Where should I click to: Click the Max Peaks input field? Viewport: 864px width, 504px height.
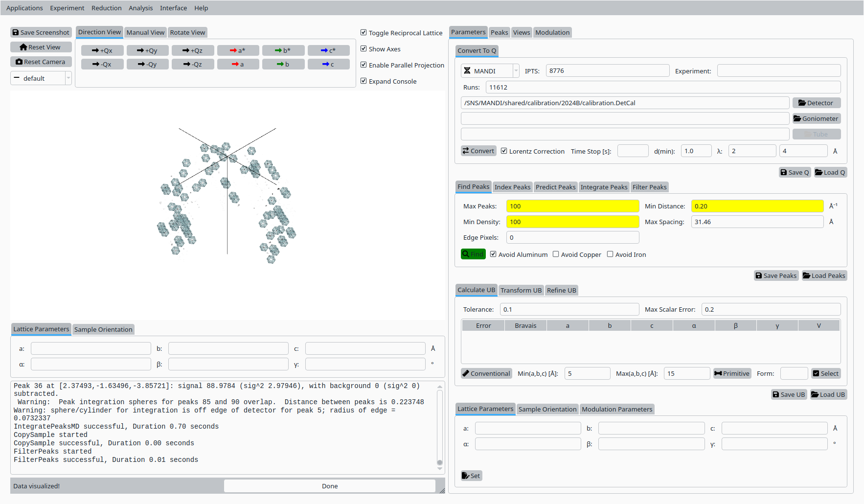[x=572, y=206]
